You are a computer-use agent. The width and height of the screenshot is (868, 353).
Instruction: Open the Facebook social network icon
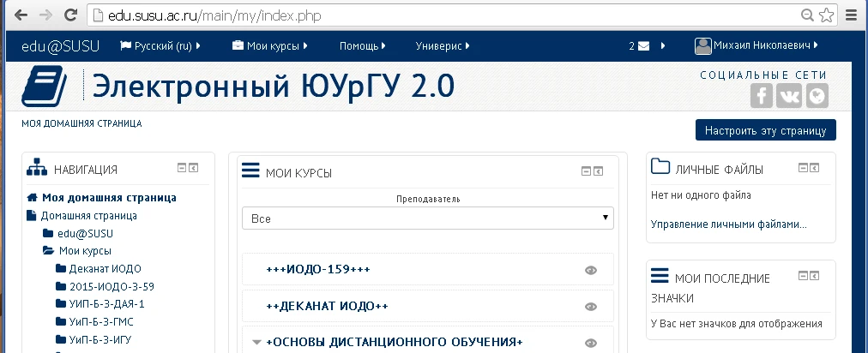pos(762,96)
